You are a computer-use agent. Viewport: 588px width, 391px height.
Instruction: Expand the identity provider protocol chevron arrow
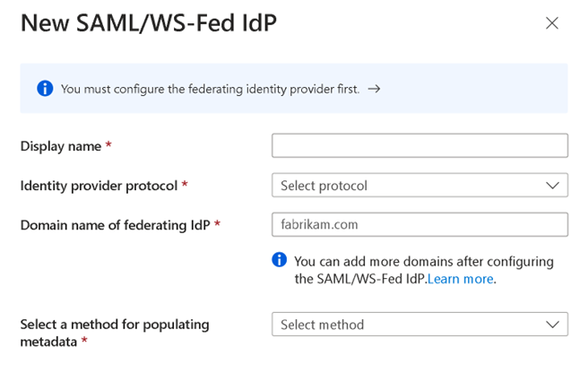click(x=552, y=186)
